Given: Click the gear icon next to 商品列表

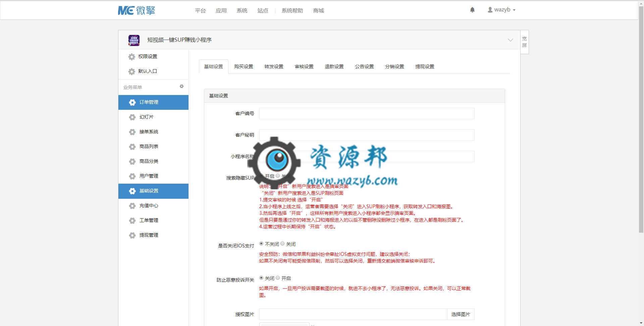Looking at the screenshot, I should pyautogui.click(x=132, y=147).
